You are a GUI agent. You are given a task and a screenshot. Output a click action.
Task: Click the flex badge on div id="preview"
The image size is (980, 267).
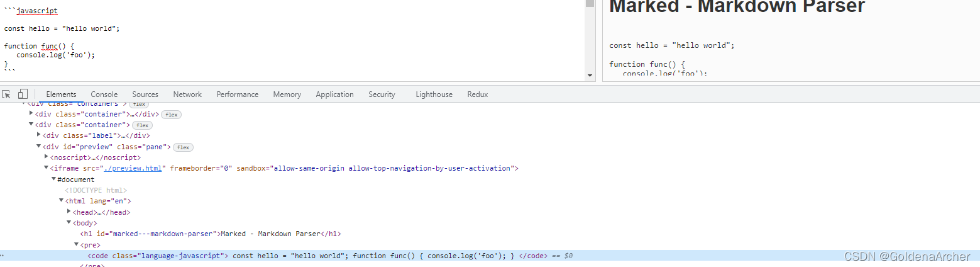click(183, 147)
